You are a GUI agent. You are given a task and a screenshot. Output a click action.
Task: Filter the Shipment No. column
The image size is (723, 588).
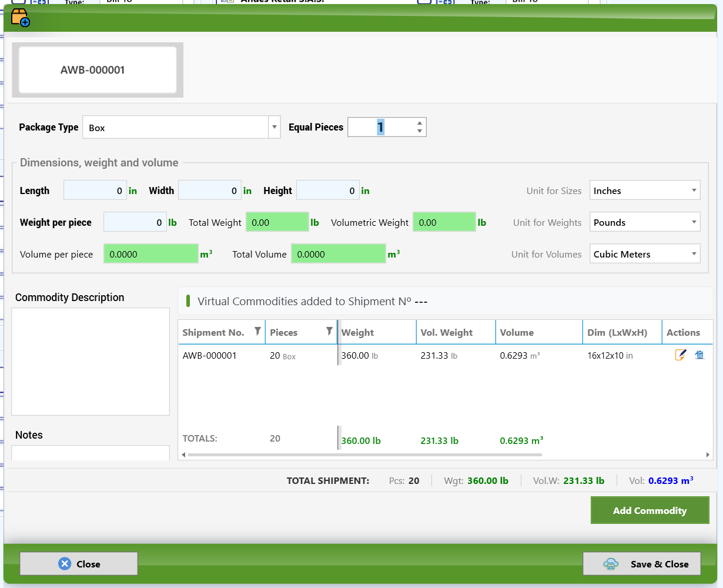[x=257, y=332]
